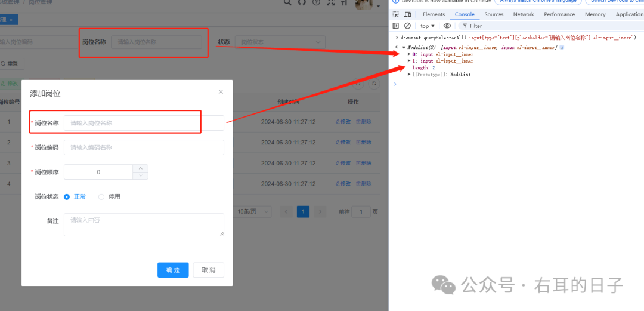Open the Application tab in DevTools
The width and height of the screenshot is (644, 311).
(629, 14)
